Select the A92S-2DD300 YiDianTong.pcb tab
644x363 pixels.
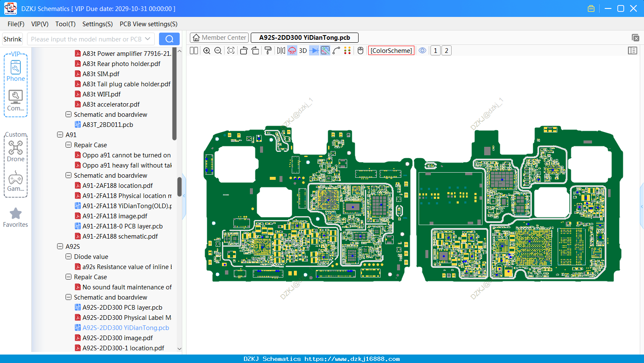(304, 38)
